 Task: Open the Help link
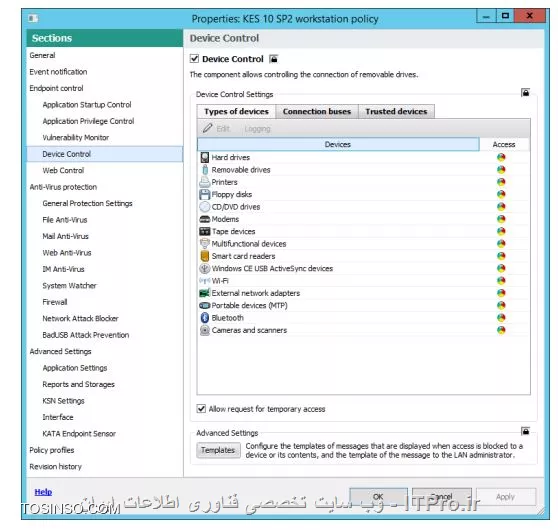43,492
